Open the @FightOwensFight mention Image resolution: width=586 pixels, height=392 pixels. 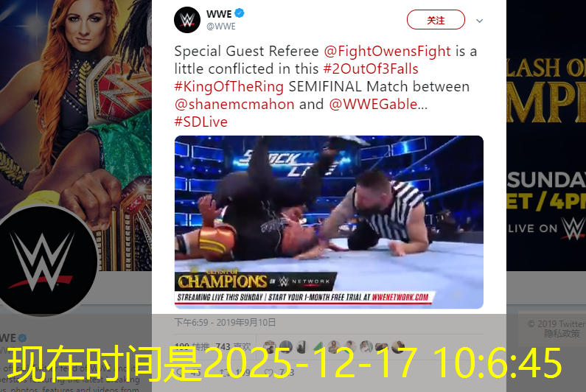coord(387,51)
